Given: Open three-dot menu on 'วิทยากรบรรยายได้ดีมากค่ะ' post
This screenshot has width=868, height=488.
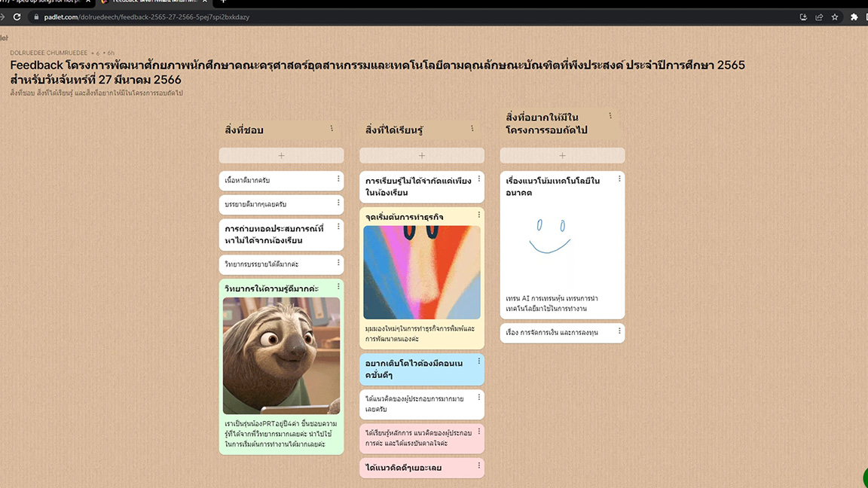Looking at the screenshot, I should click(x=338, y=262).
